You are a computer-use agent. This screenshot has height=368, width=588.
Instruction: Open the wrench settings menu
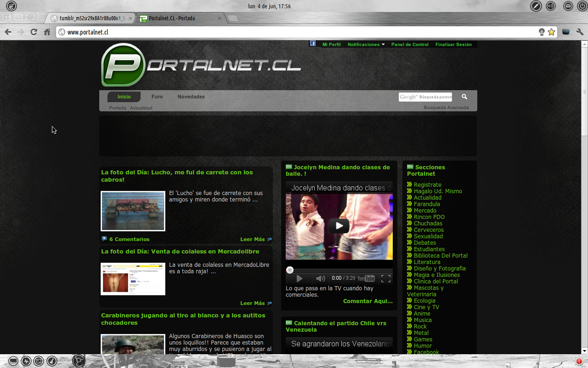[580, 32]
